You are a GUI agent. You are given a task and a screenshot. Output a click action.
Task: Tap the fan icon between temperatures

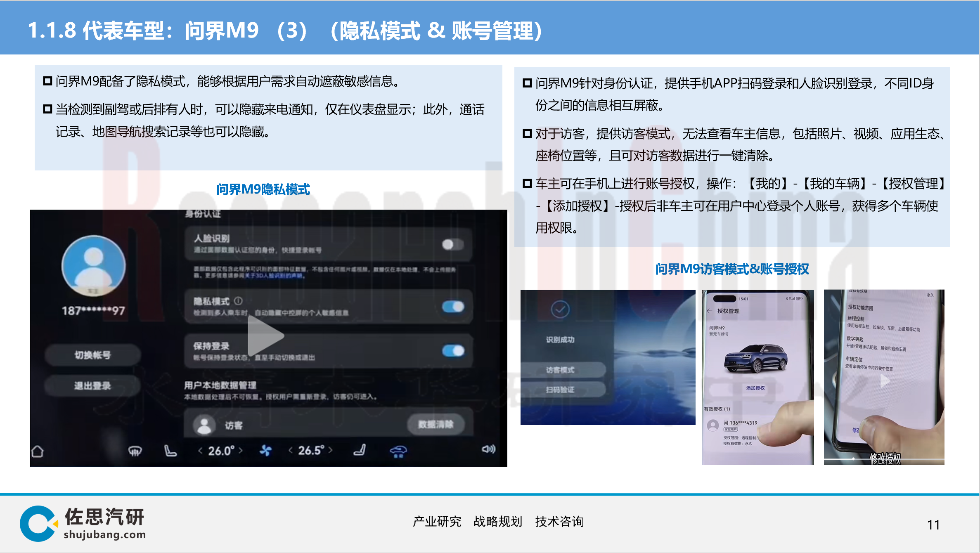(265, 451)
